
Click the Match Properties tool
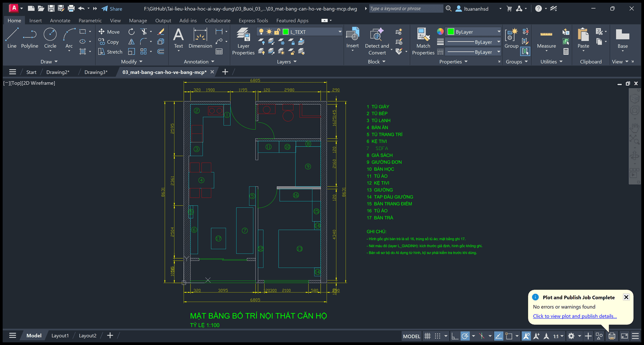423,41
